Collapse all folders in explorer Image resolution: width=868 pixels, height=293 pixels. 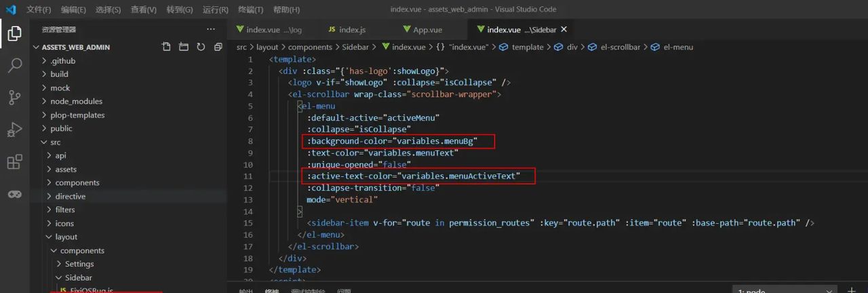(218, 47)
